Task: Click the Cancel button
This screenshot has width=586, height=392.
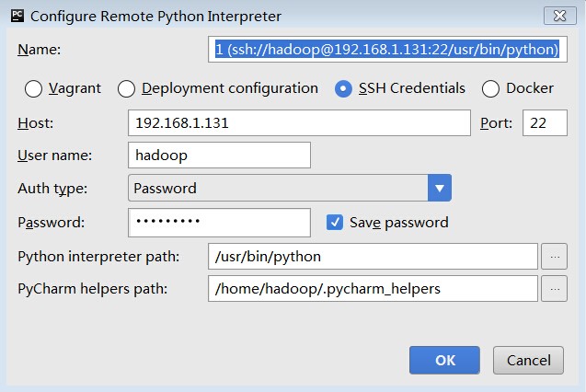Action: pyautogui.click(x=528, y=360)
